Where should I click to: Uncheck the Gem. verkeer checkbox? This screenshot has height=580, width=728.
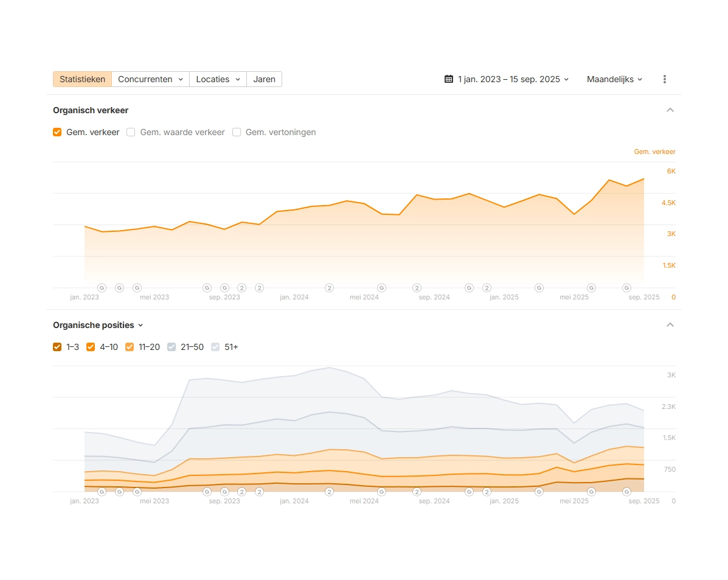point(57,132)
